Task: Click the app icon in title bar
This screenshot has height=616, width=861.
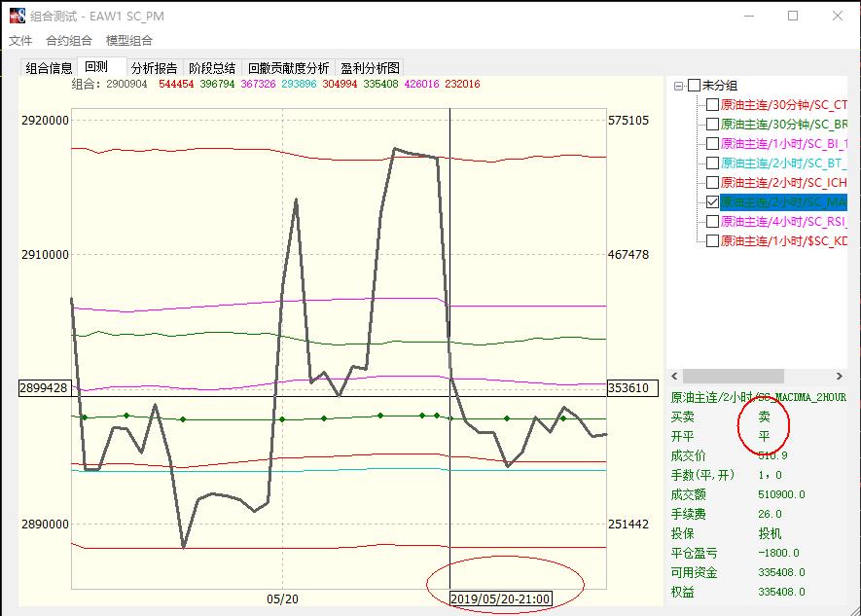Action: click(17, 16)
